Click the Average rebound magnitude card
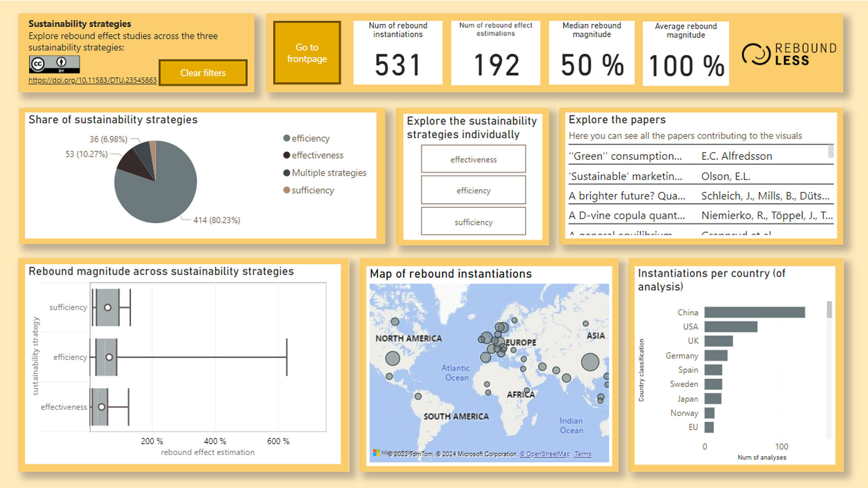Screen dimensions: 868x488 [686, 53]
